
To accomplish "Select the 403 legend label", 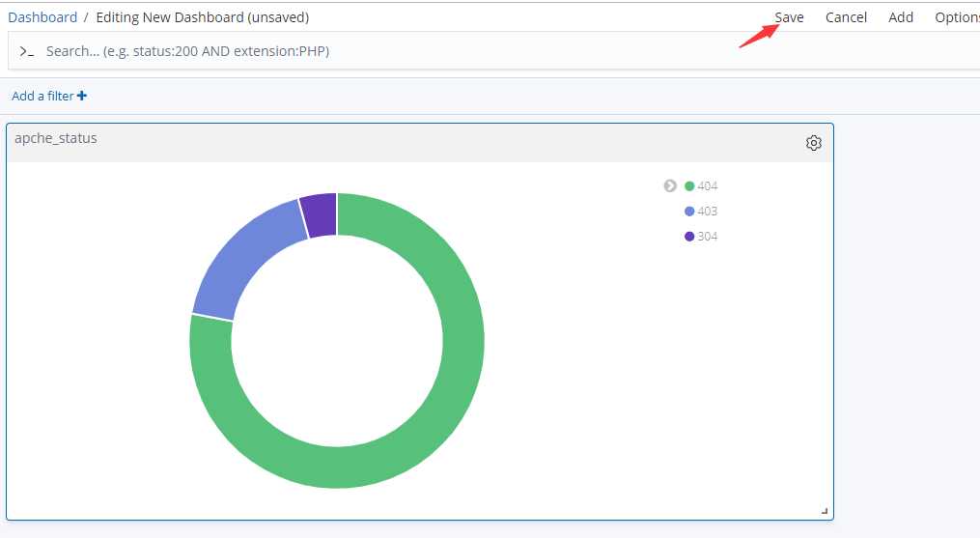I will coord(708,212).
